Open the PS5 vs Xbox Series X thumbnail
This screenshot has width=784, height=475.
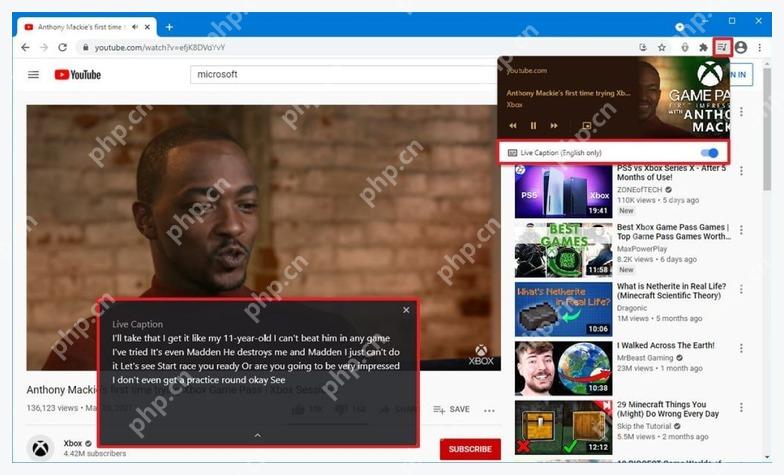pyautogui.click(x=564, y=190)
